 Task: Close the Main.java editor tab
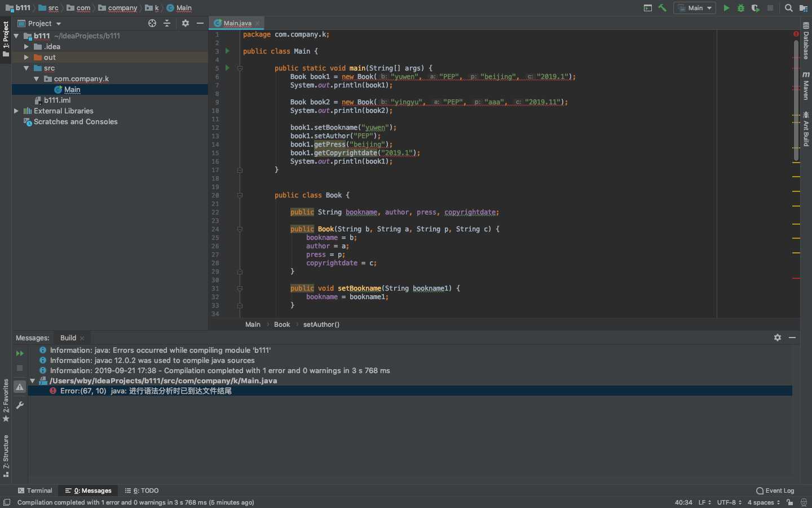pyautogui.click(x=257, y=23)
